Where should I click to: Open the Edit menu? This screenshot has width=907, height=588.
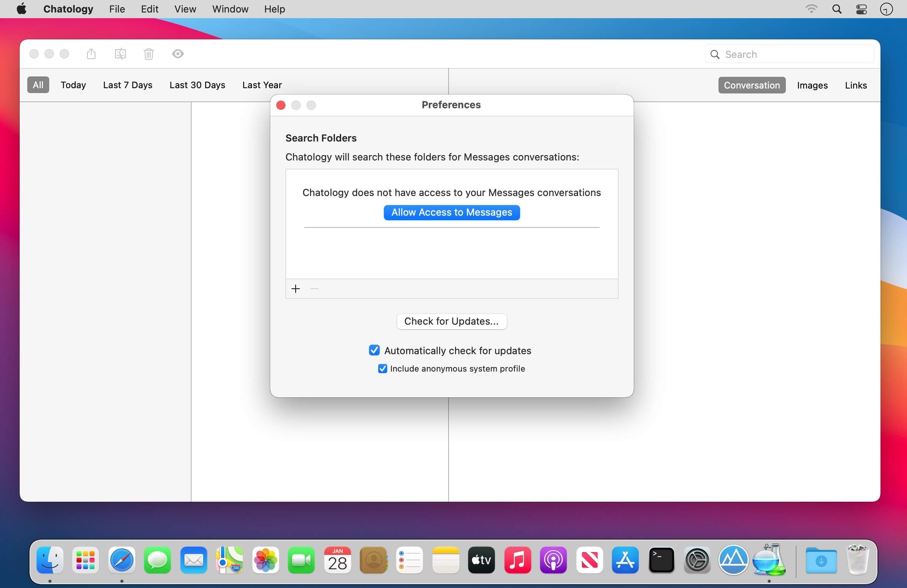point(150,9)
